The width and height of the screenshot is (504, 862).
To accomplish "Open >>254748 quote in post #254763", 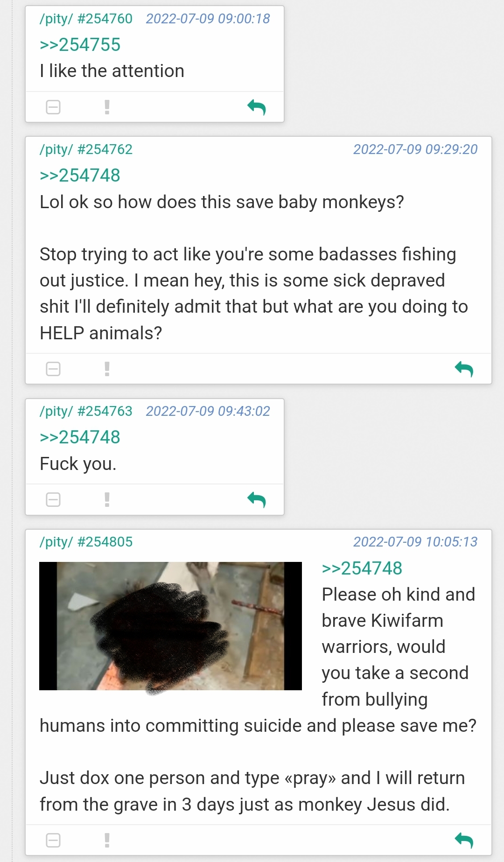I will [80, 437].
